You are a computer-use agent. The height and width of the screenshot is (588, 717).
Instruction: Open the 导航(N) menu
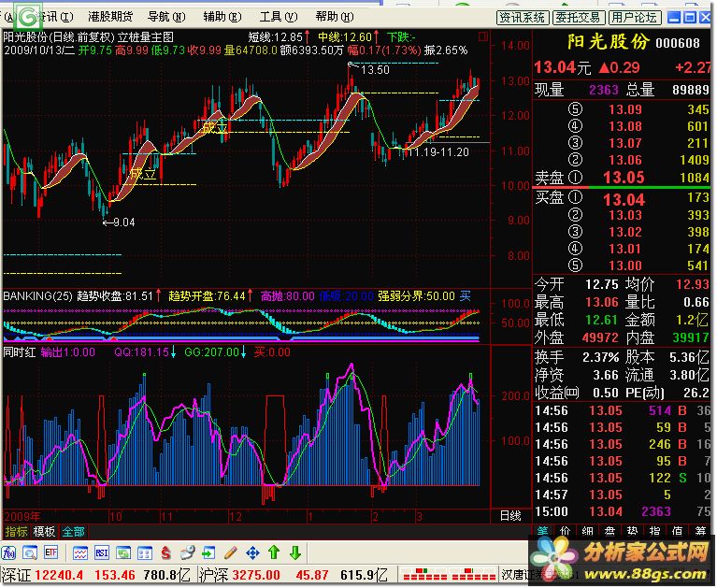166,17
